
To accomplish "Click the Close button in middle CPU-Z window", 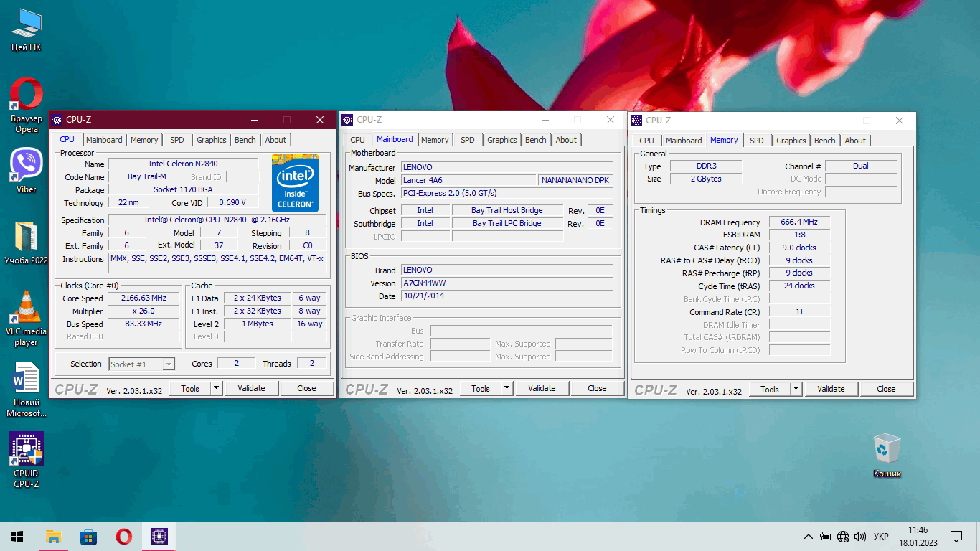I will pos(597,388).
